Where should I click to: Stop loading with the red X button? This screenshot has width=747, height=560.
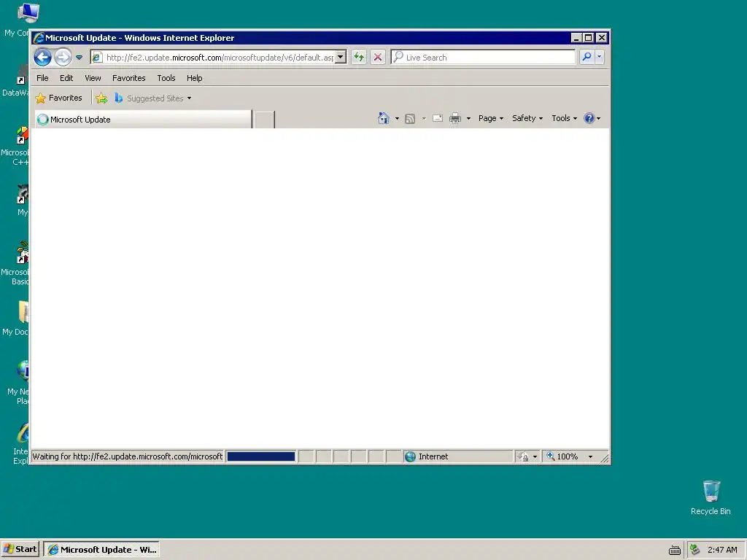tap(378, 57)
